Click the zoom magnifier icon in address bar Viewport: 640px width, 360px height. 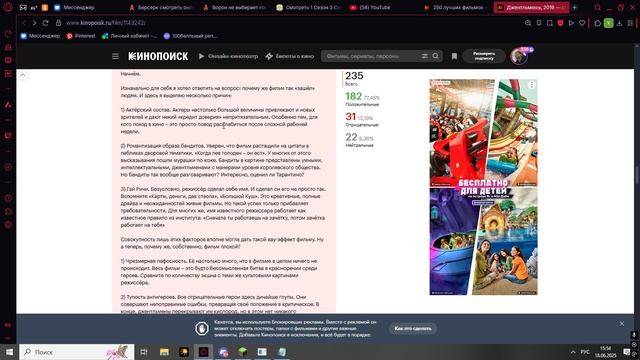[x=528, y=23]
